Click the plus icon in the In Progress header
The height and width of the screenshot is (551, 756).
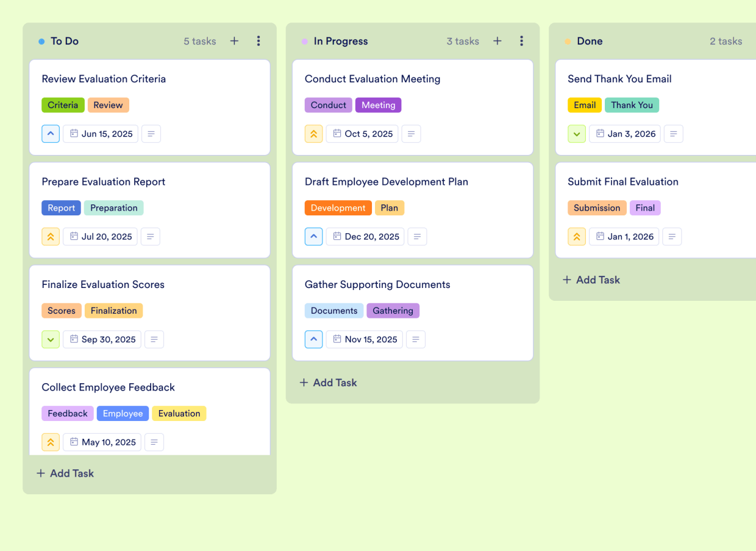pyautogui.click(x=497, y=41)
